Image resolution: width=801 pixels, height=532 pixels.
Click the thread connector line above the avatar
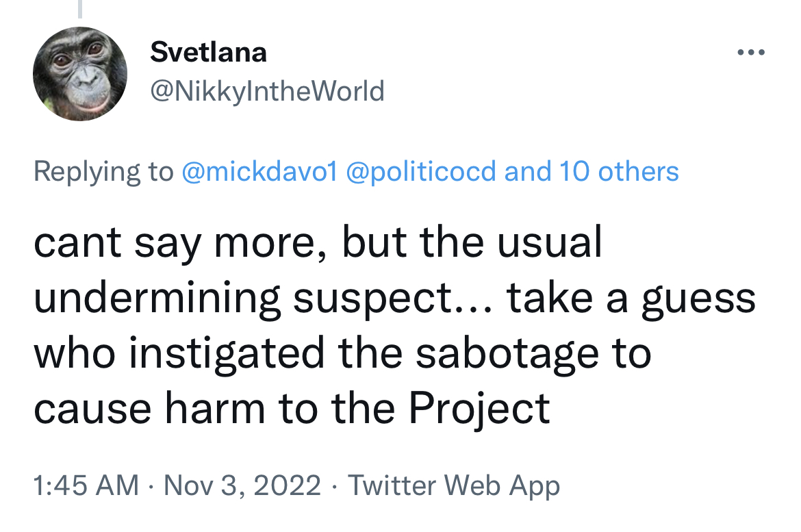click(x=80, y=9)
